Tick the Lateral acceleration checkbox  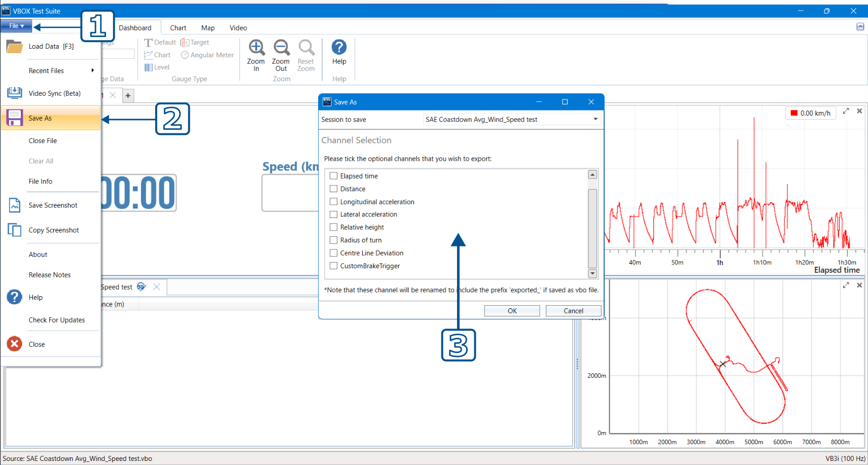point(333,214)
